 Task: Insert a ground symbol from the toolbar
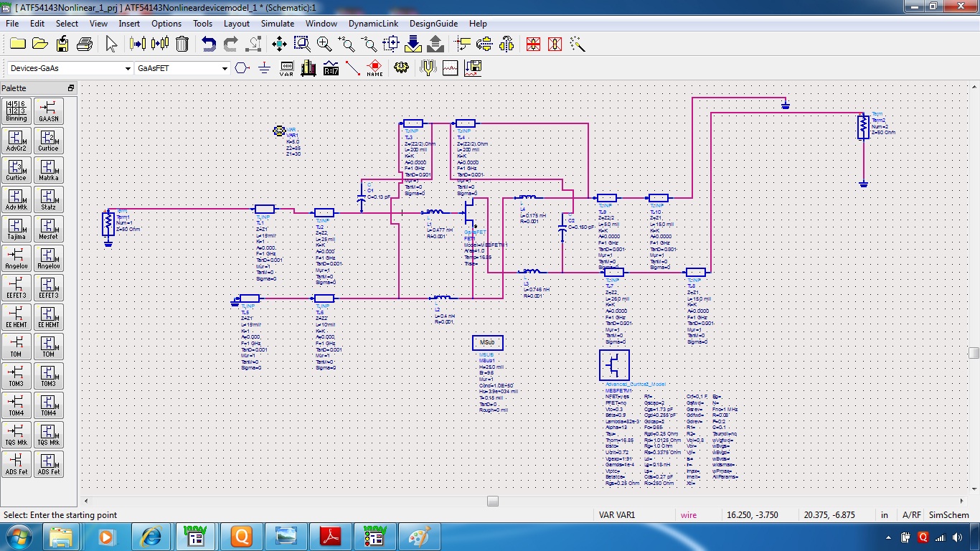pyautogui.click(x=264, y=68)
